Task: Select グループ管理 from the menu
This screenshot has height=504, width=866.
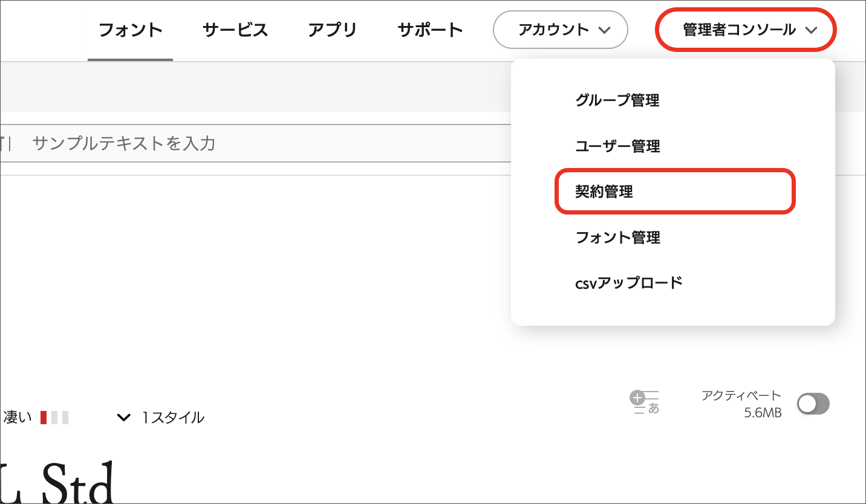Action: pos(617,100)
